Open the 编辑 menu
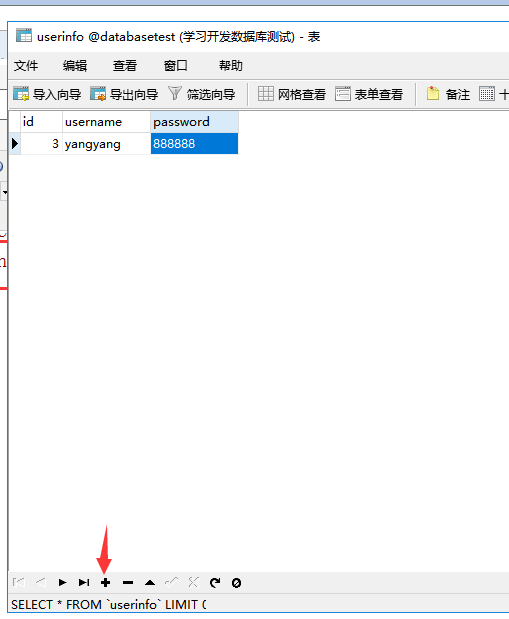509x619 pixels. pos(75,66)
